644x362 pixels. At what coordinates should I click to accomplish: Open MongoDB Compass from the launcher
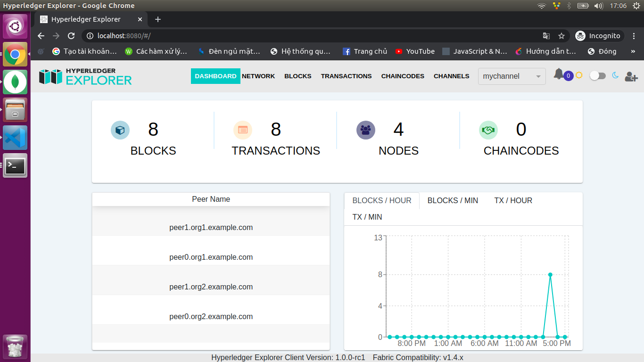coord(15,82)
